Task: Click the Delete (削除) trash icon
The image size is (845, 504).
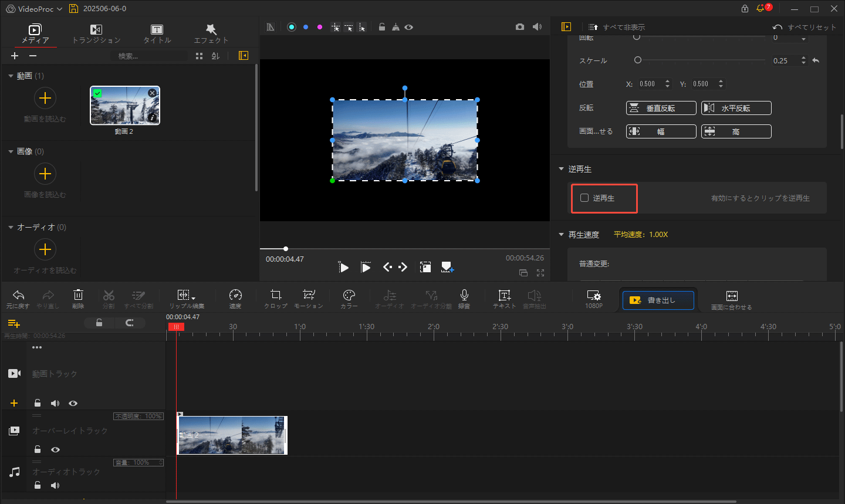Action: [78, 295]
